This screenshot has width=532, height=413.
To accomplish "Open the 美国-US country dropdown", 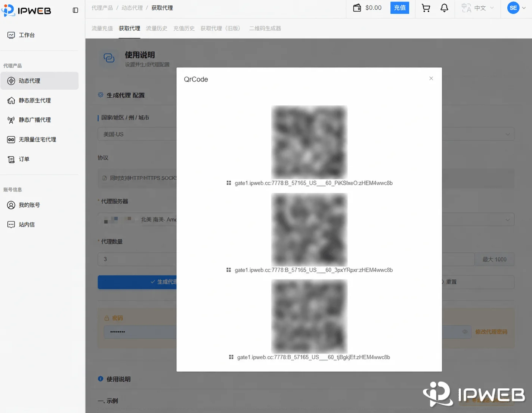I will [x=137, y=134].
